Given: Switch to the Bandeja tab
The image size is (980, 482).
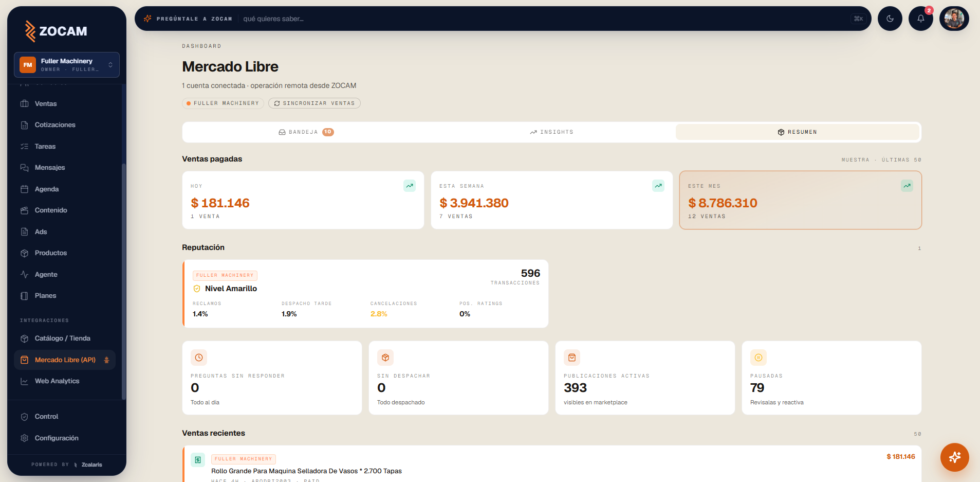Looking at the screenshot, I should tap(306, 132).
